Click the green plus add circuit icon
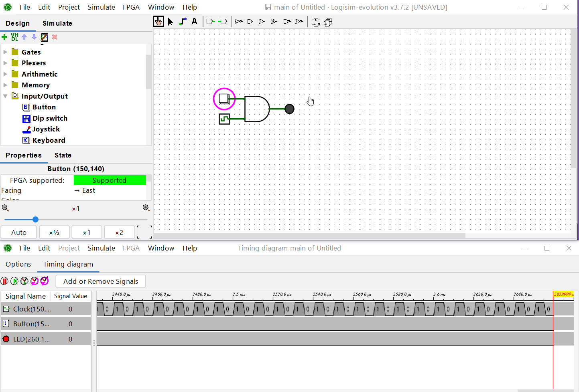The height and width of the screenshot is (392, 579). click(x=5, y=37)
